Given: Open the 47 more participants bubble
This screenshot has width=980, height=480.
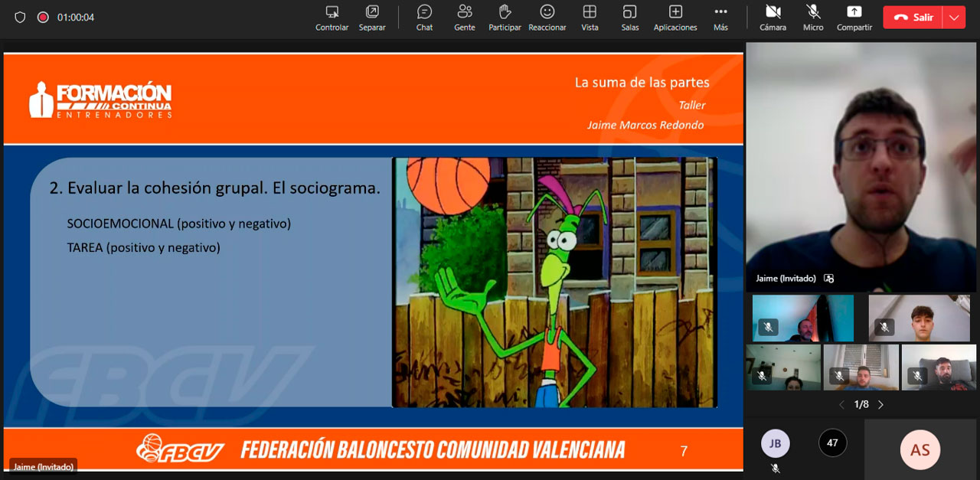Looking at the screenshot, I should [x=832, y=442].
